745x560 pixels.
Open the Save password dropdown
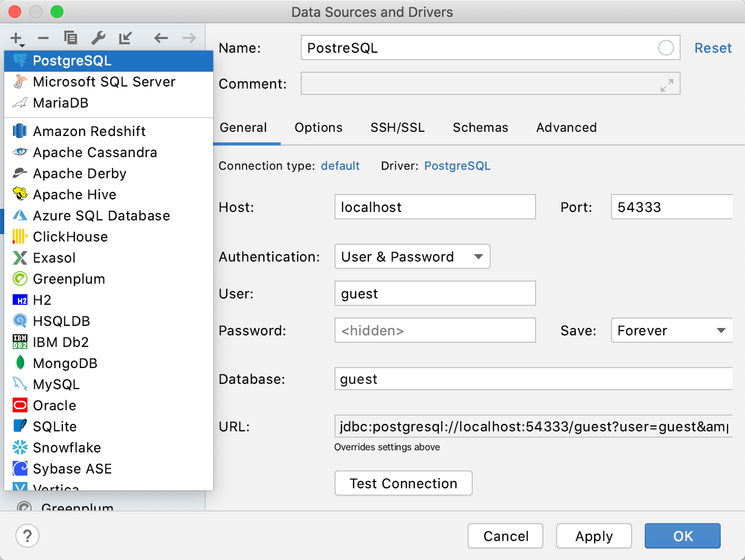click(672, 330)
